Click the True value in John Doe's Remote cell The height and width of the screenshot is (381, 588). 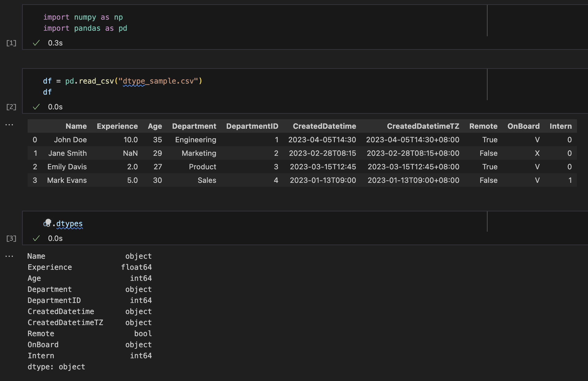pos(490,139)
